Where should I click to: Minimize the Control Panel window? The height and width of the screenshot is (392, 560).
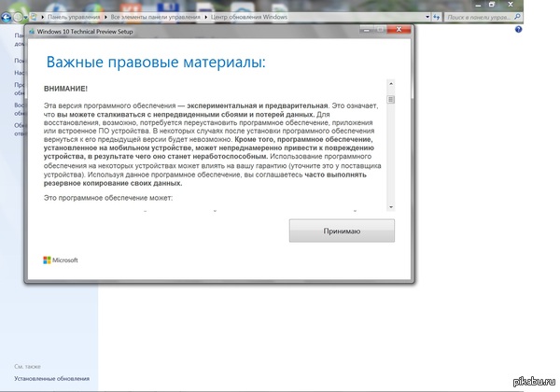pos(478,5)
